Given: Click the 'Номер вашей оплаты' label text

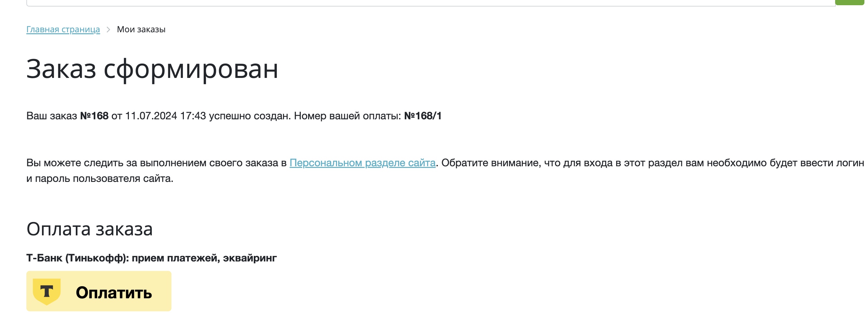Looking at the screenshot, I should point(347,116).
